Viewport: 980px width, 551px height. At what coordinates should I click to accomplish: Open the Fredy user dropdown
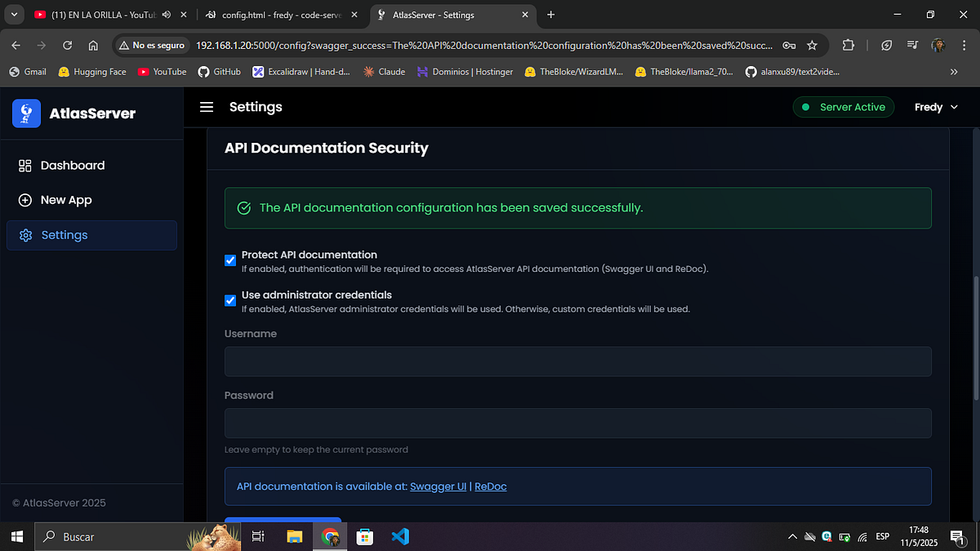(x=933, y=107)
